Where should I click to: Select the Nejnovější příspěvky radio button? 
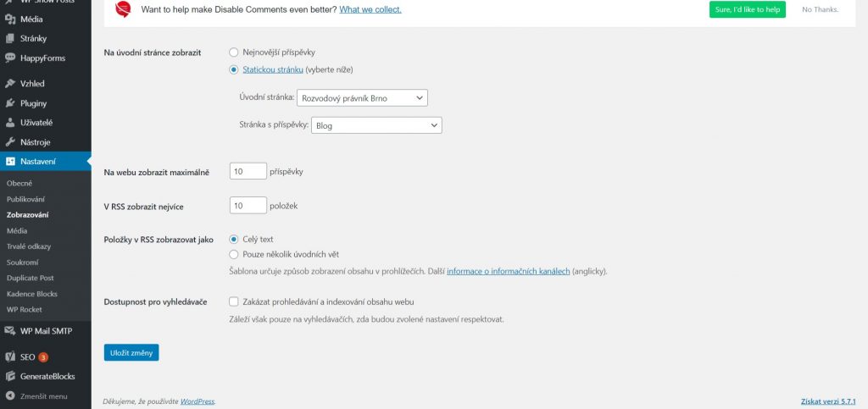click(234, 53)
